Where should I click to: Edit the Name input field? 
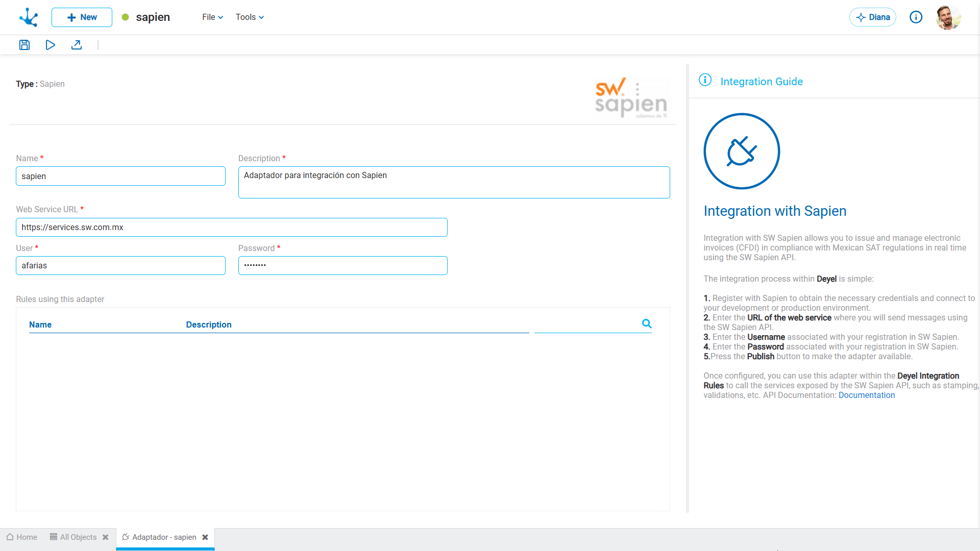[x=120, y=176]
